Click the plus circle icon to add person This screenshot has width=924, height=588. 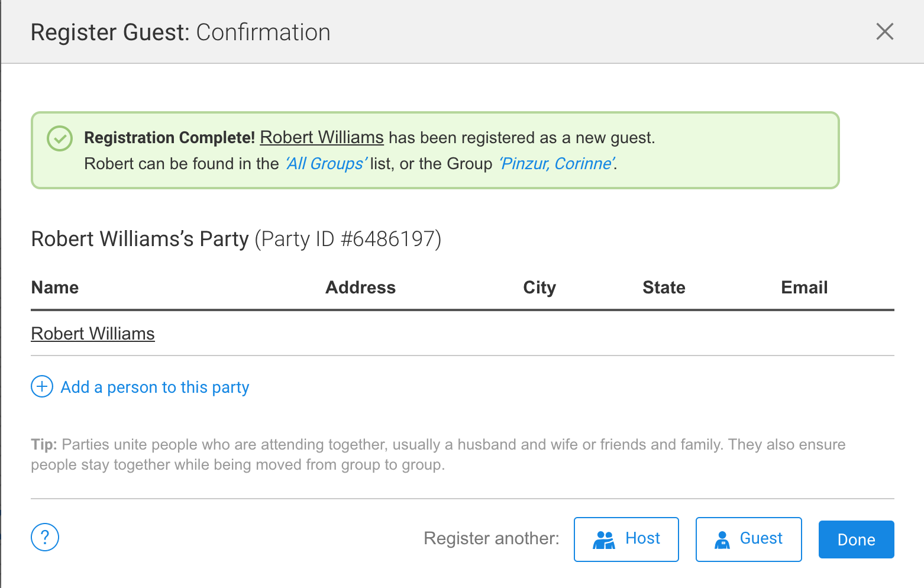tap(42, 387)
